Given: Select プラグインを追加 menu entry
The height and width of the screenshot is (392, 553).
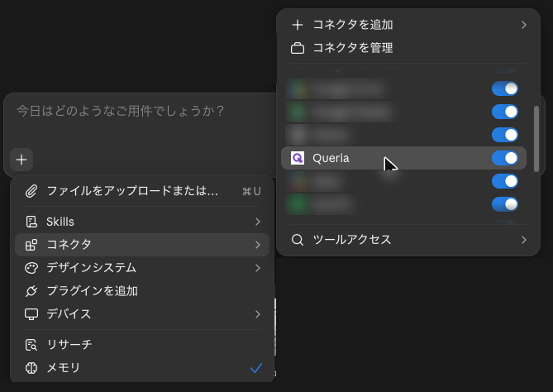Looking at the screenshot, I should (x=142, y=291).
